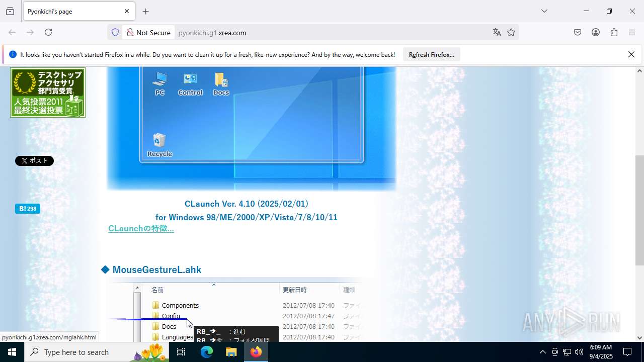Click the network tray icon
This screenshot has height=362, width=644.
coord(567,352)
